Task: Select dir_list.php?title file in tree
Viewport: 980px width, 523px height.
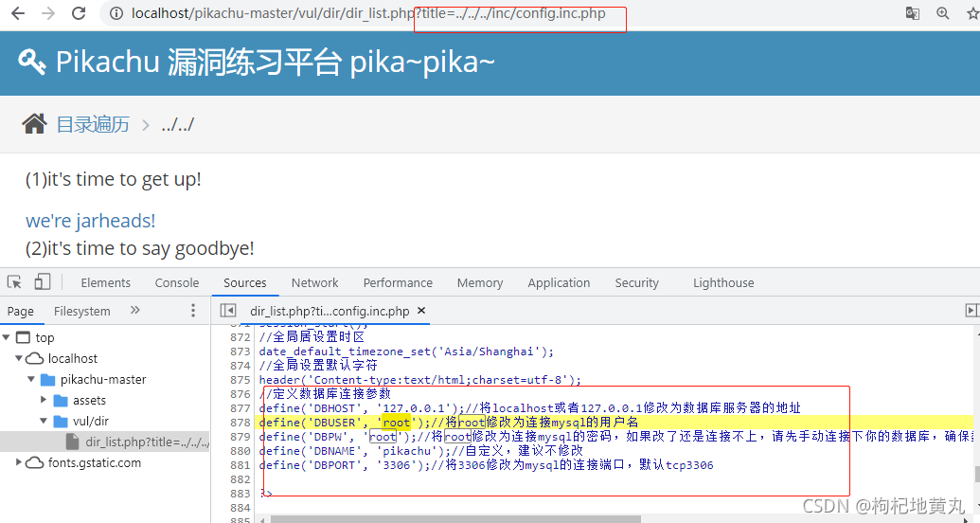Action: point(104,442)
